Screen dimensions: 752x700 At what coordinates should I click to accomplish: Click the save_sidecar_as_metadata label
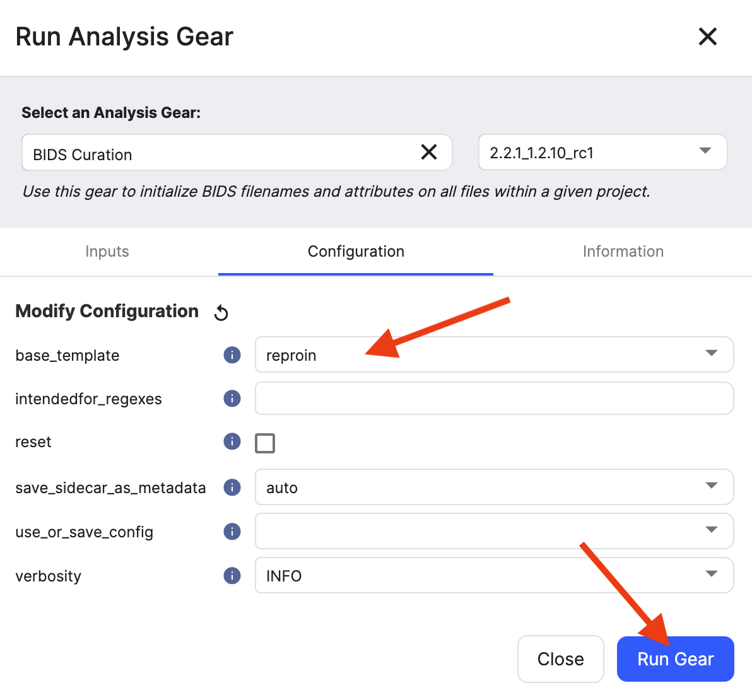(x=110, y=487)
